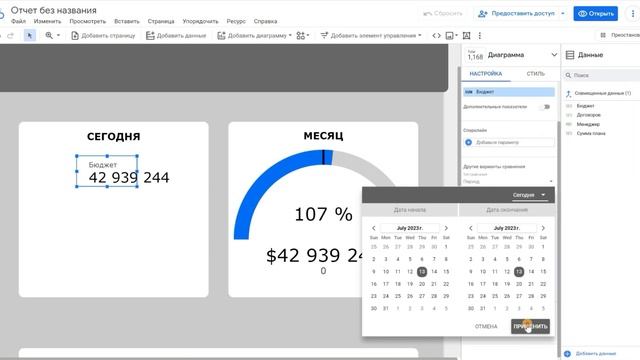This screenshot has height=360, width=640.
Task: Click the Добавить данные toolbar button
Action: click(x=176, y=36)
